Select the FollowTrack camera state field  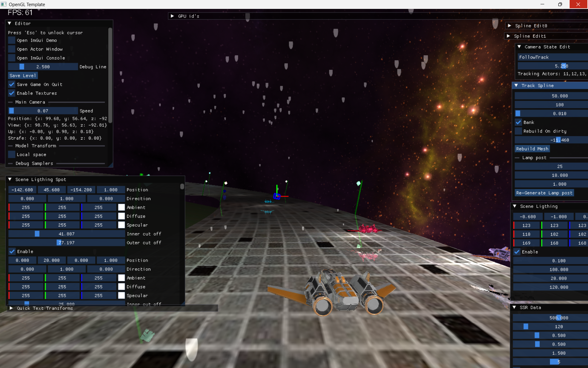pyautogui.click(x=552, y=57)
